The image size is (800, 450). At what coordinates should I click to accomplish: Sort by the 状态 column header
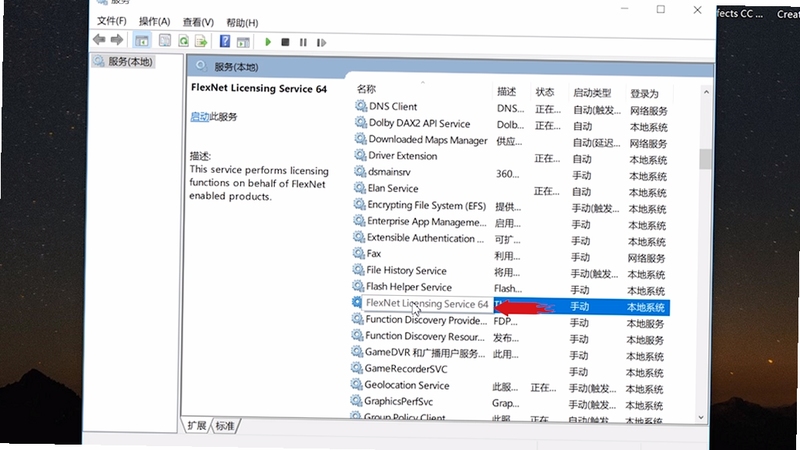[544, 92]
